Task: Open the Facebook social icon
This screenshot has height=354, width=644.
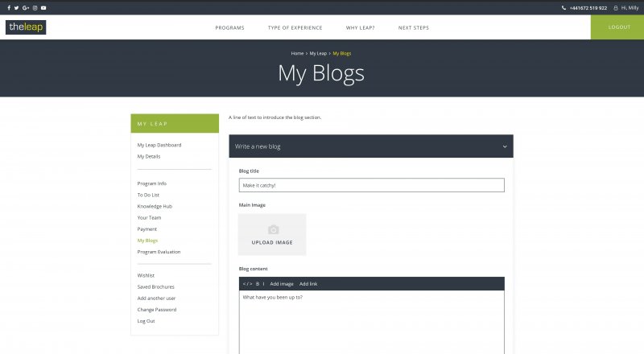Action: [x=9, y=7]
